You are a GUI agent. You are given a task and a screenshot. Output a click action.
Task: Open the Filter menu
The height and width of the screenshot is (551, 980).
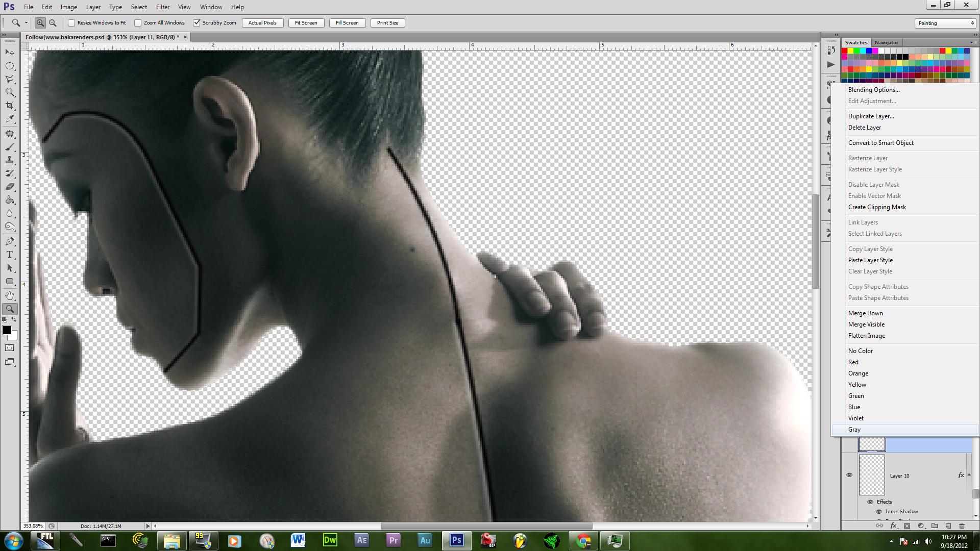pos(163,7)
